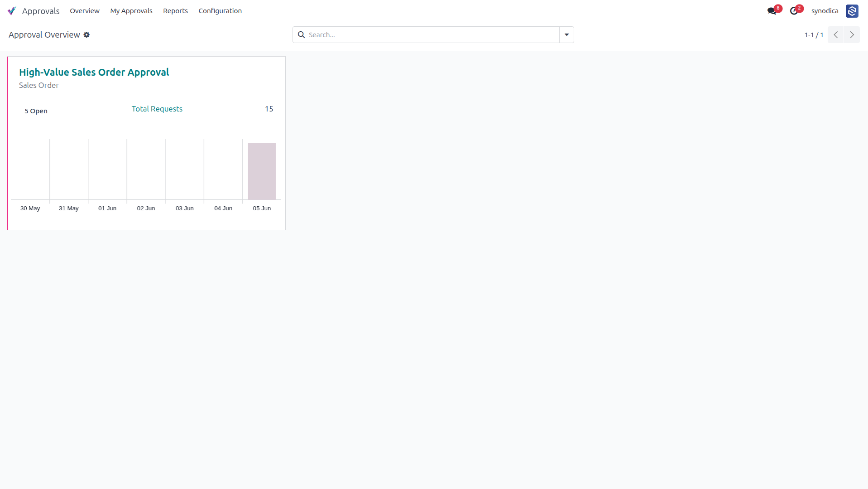Open the My Approvals menu
Image resolution: width=868 pixels, height=489 pixels.
[131, 11]
